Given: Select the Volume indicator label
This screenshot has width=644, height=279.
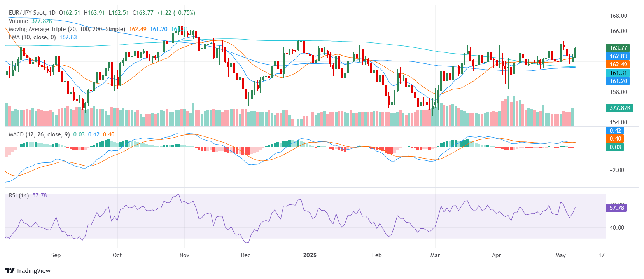Looking at the screenshot, I should pyautogui.click(x=18, y=21).
